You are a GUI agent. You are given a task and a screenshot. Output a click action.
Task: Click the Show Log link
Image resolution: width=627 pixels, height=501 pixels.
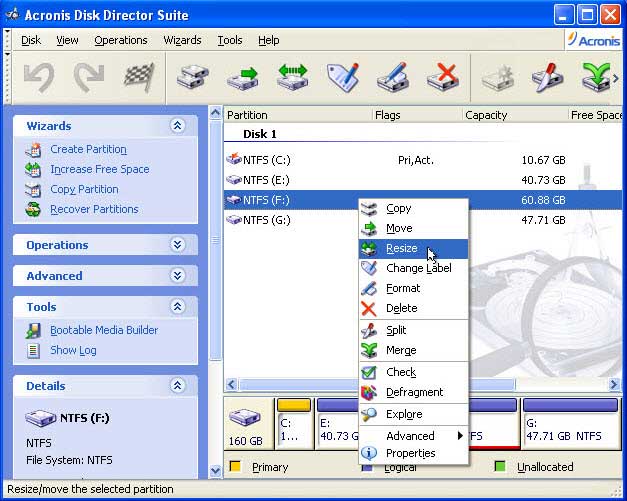pyautogui.click(x=73, y=350)
